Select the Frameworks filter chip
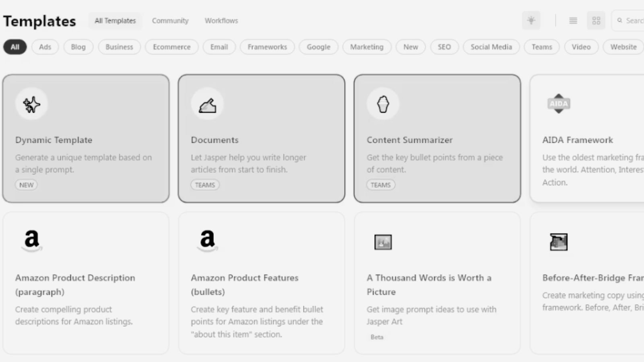644x362 pixels. point(267,47)
